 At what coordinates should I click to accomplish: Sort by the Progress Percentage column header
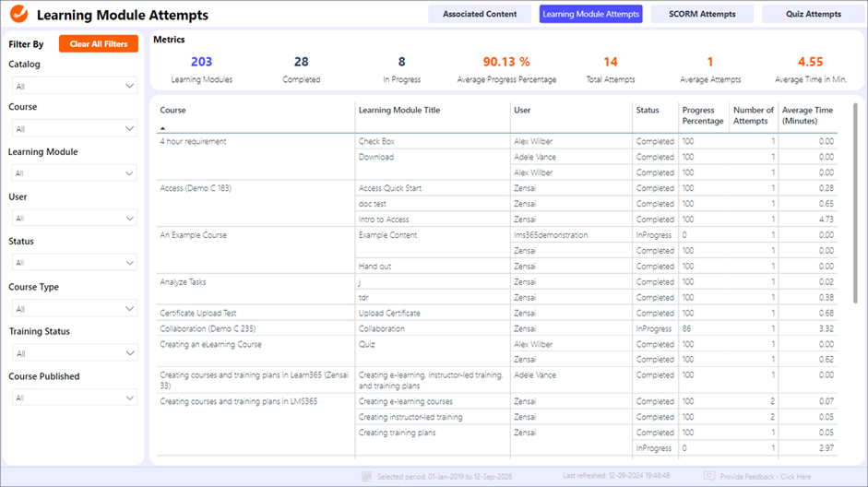(703, 115)
